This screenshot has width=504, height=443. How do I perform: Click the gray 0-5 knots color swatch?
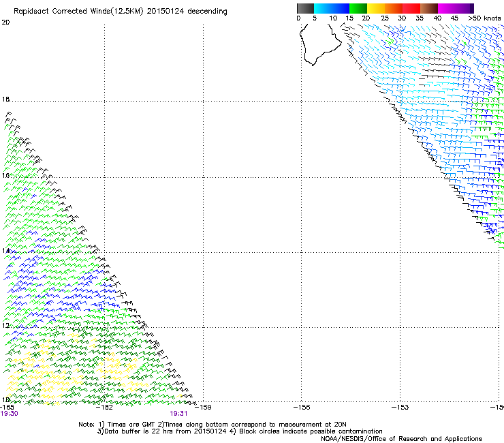(x=305, y=8)
